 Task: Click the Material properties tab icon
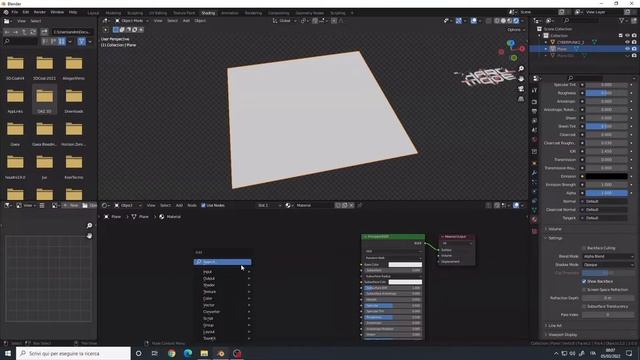(534, 220)
